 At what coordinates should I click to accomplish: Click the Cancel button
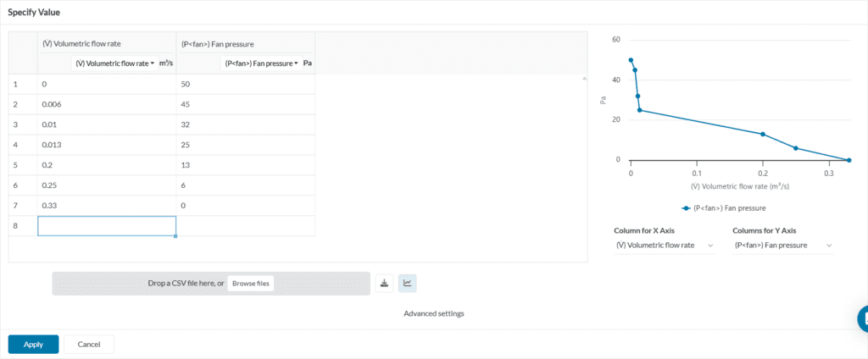point(89,345)
